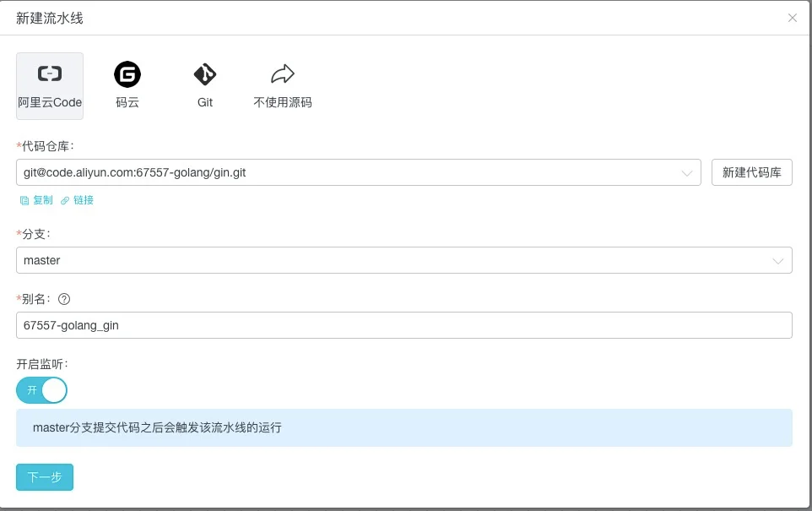Close the 新建流水线 dialog
Image resolution: width=812 pixels, height=511 pixels.
pyautogui.click(x=793, y=18)
